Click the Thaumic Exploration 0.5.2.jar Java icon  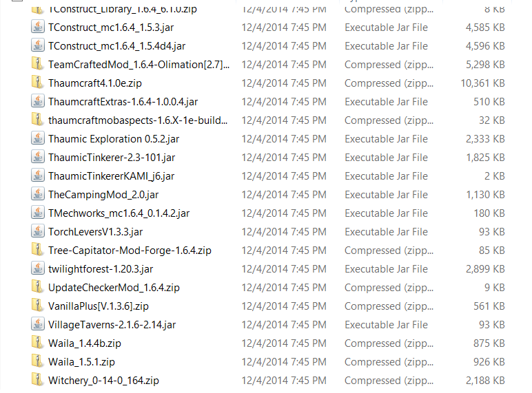tap(38, 138)
